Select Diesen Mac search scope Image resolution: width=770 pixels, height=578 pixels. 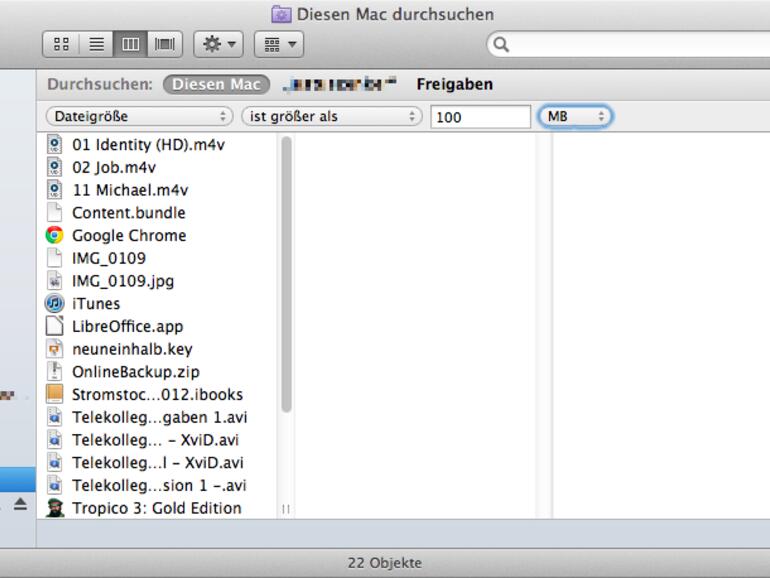click(x=217, y=84)
